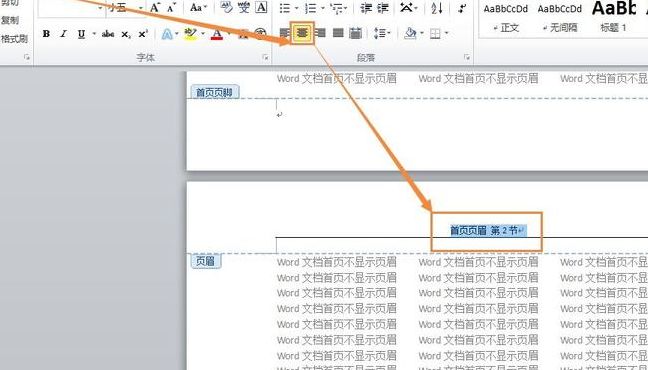Screen dimensions: 648x370
Task: Click the increase indent icon
Action: pyautogui.click(x=383, y=8)
